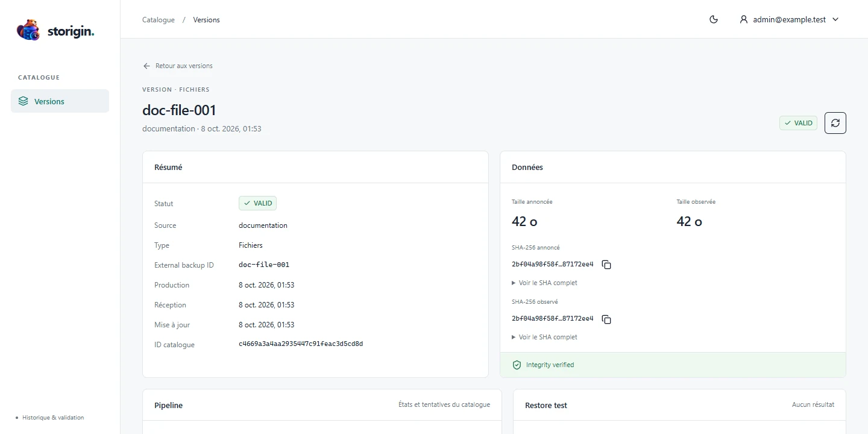
Task: Click the VALID badge next to refresh button
Action: (798, 123)
